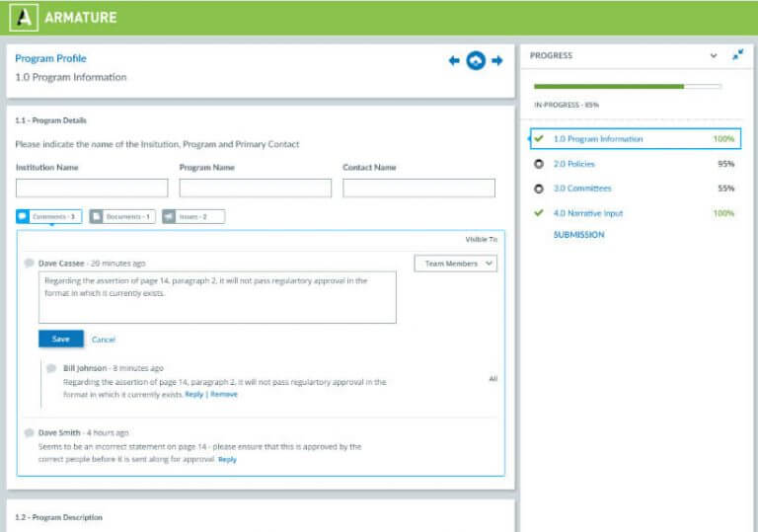This screenshot has height=532, width=758.
Task: Click the circular home navigation icon
Action: (476, 60)
